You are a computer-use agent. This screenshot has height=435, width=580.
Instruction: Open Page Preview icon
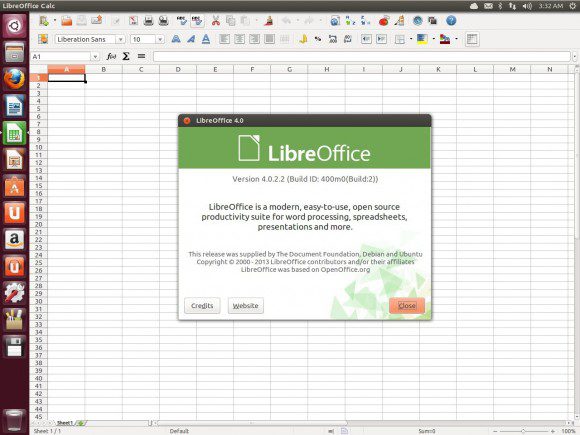163,21
